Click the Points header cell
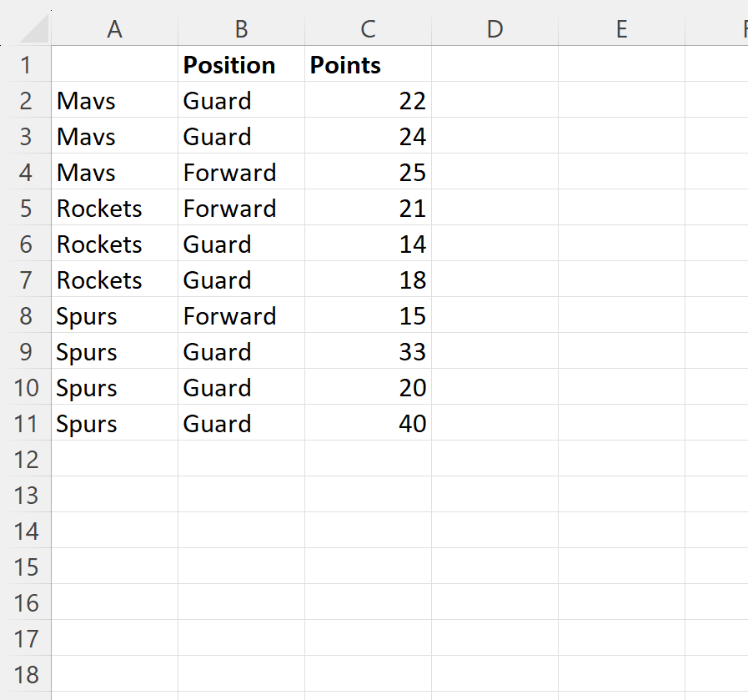Viewport: 748px width, 700px height. (369, 64)
